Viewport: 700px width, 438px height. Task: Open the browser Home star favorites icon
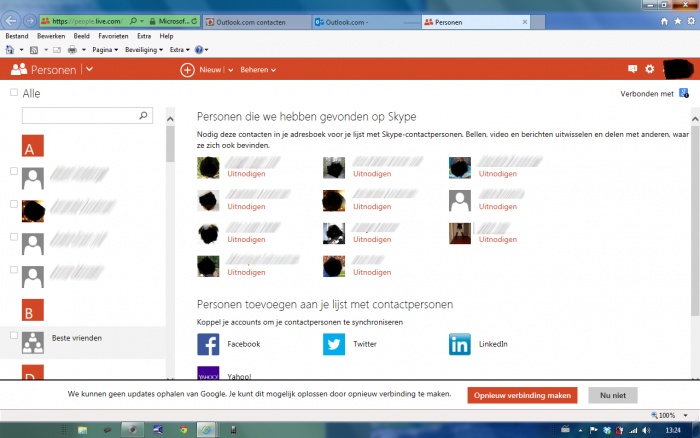(678, 21)
